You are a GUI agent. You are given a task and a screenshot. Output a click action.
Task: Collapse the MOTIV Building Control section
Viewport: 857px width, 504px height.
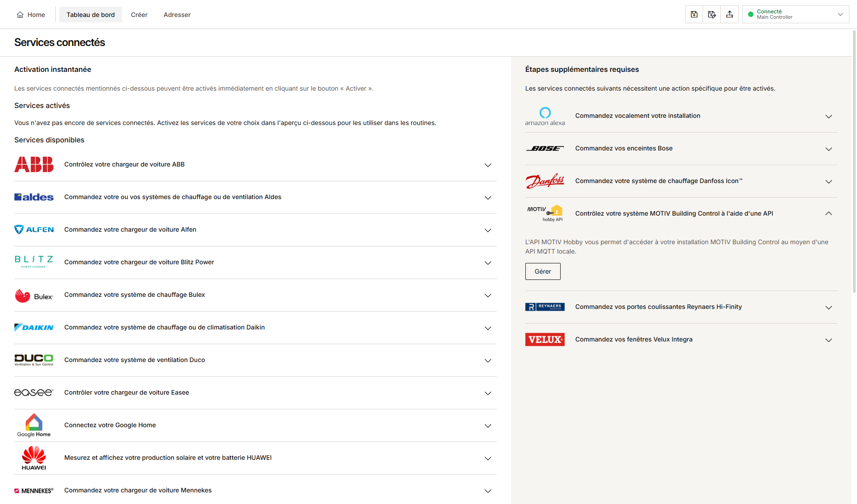(x=828, y=213)
